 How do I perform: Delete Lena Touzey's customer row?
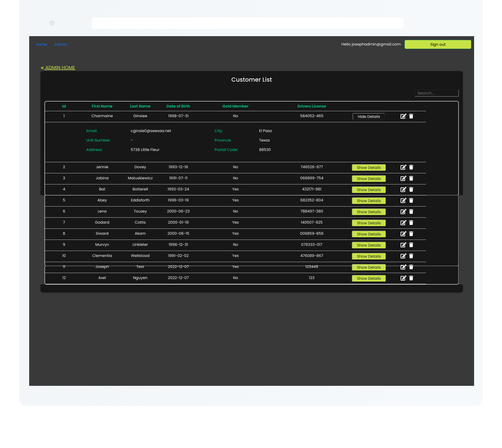click(411, 212)
